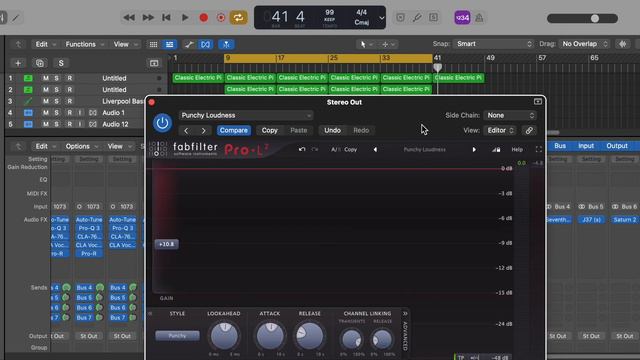Toggle input monitoring on Audio 1 track

(80, 112)
